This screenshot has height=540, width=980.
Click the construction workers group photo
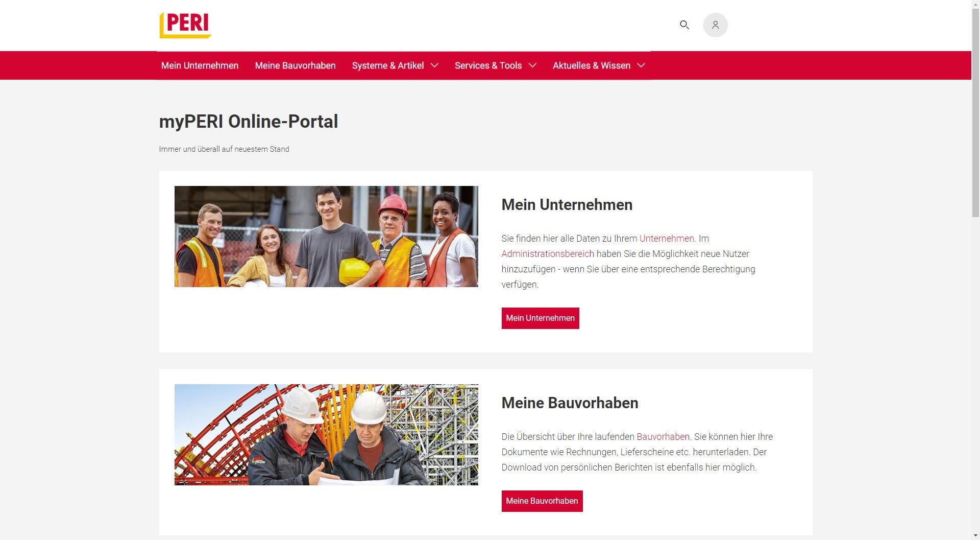[x=326, y=236]
